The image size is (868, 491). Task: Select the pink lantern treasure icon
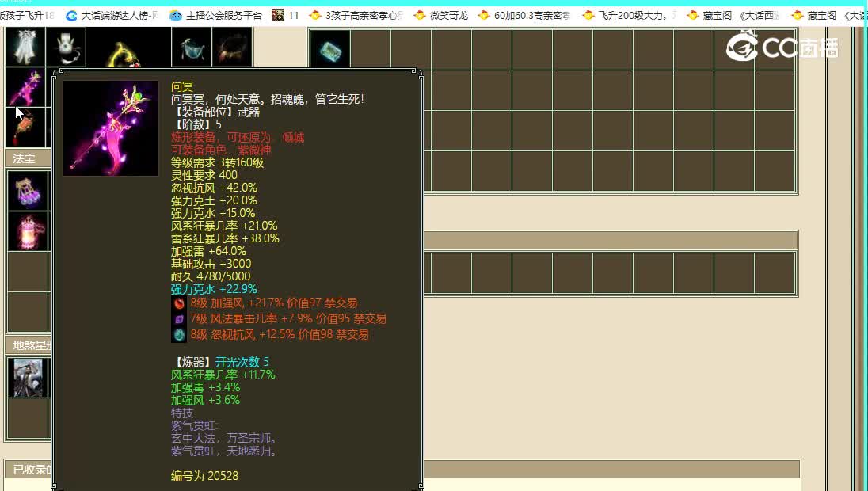pos(29,231)
